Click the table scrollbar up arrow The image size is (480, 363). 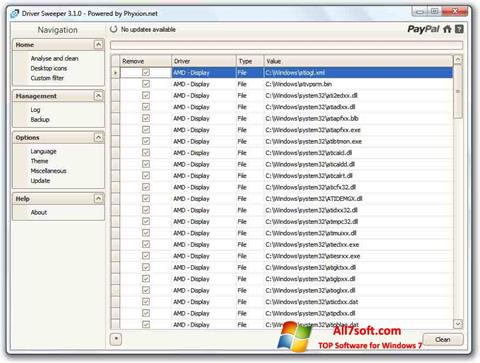pos(458,60)
